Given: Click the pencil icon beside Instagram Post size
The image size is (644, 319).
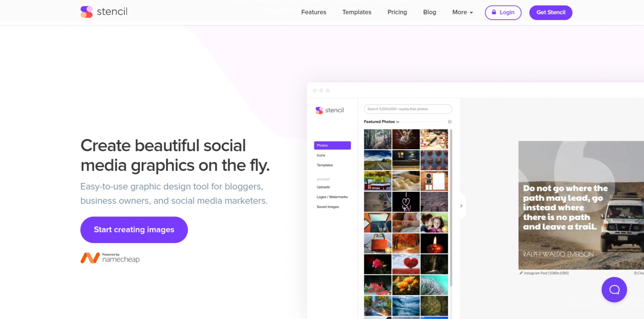Looking at the screenshot, I should (521, 273).
